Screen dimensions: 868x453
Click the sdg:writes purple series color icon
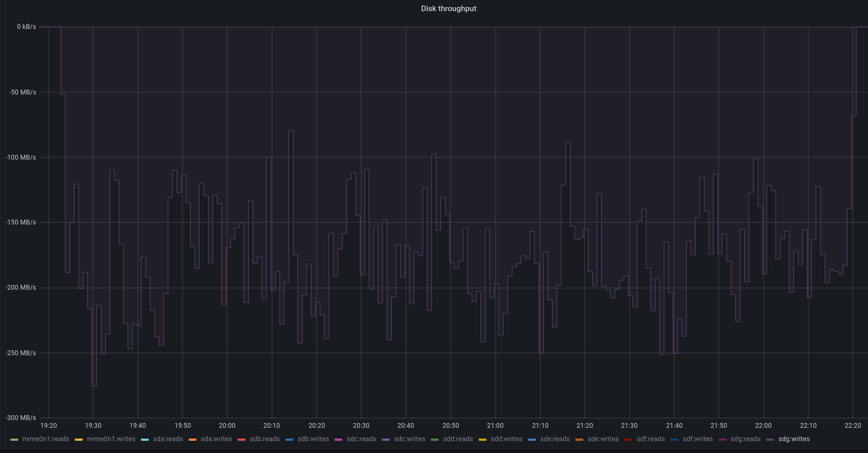pyautogui.click(x=770, y=439)
